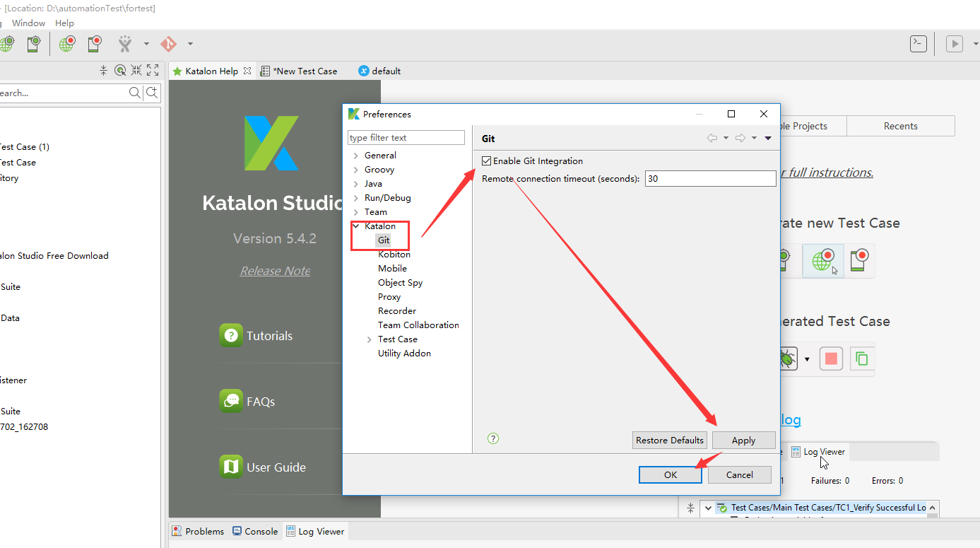Click the Apply button in Preferences

743,440
